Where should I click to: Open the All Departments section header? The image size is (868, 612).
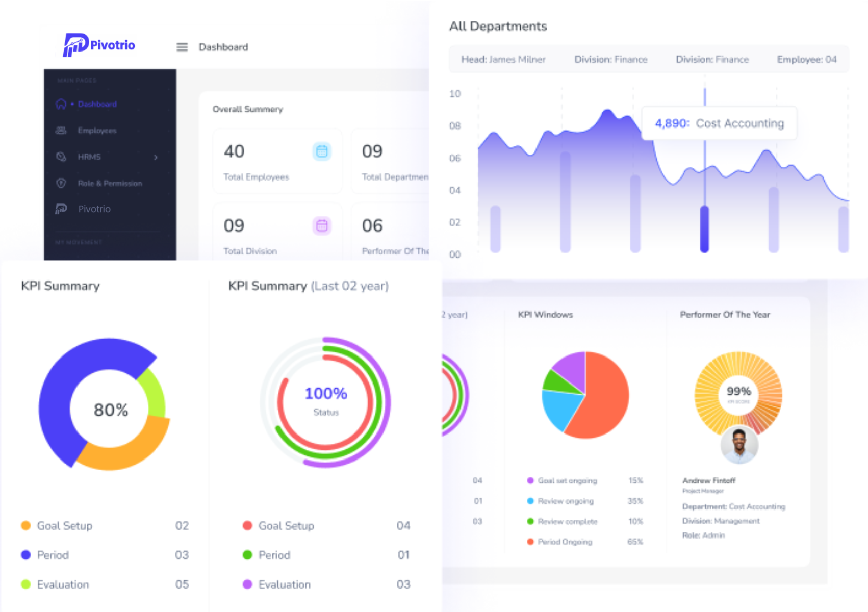click(x=498, y=26)
